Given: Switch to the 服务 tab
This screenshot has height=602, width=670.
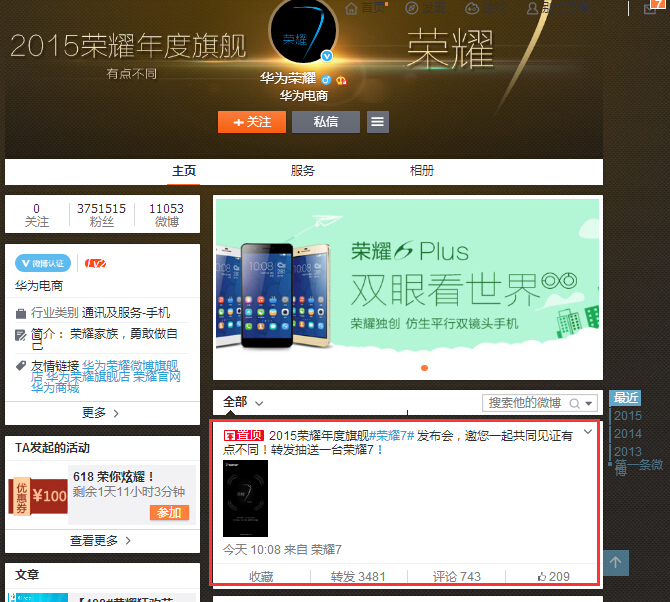Looking at the screenshot, I should coord(303,171).
